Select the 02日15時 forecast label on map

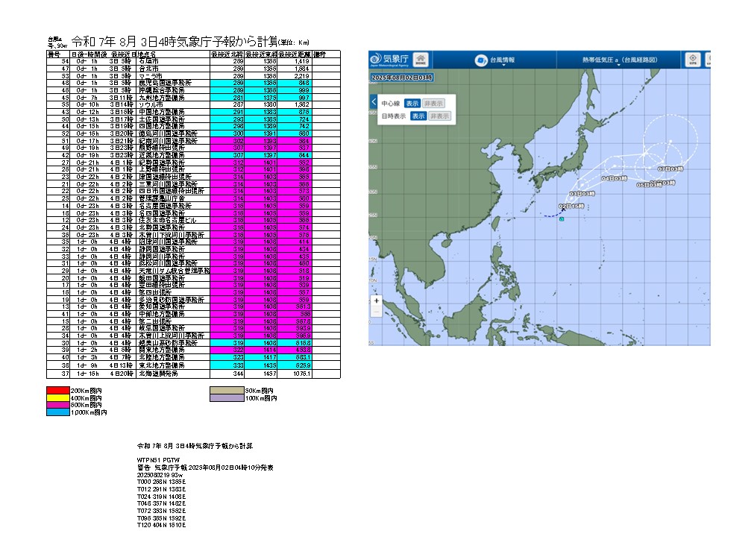tap(571, 206)
